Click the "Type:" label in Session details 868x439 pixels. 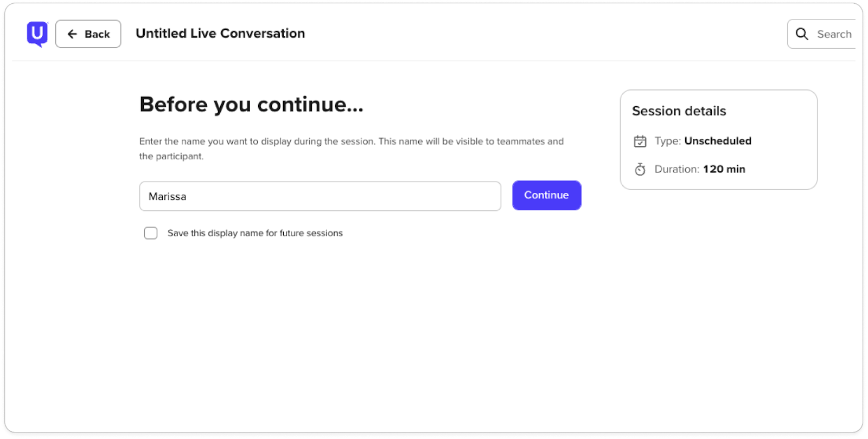pyautogui.click(x=667, y=141)
